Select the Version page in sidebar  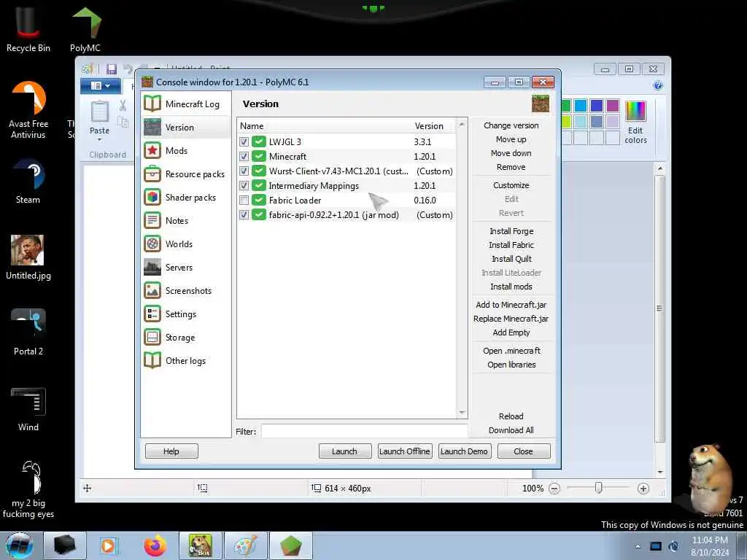[x=185, y=127]
